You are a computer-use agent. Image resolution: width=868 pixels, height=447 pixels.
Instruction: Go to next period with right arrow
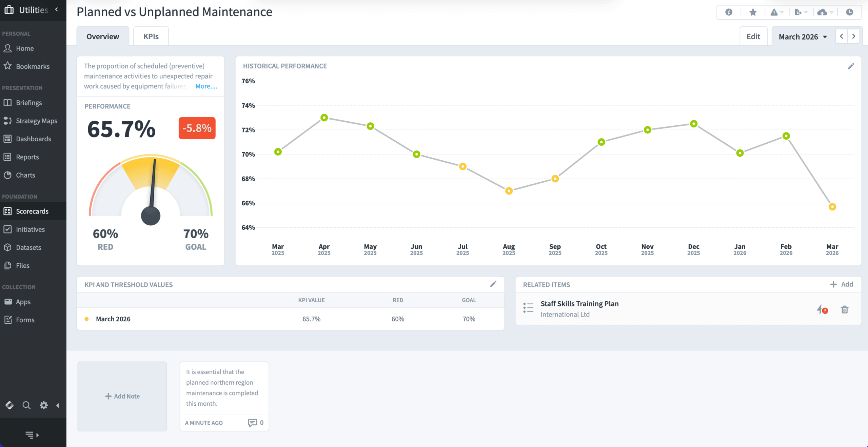click(853, 36)
